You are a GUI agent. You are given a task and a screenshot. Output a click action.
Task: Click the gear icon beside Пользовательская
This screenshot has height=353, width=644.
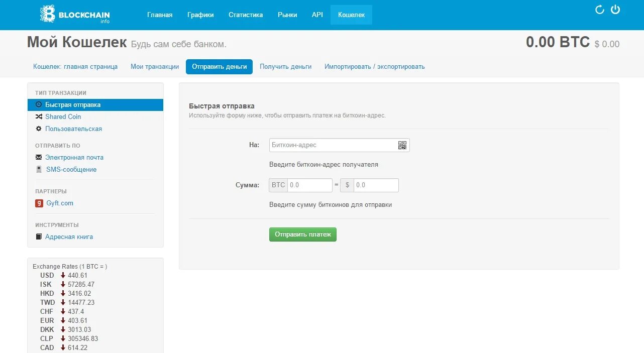pyautogui.click(x=39, y=129)
